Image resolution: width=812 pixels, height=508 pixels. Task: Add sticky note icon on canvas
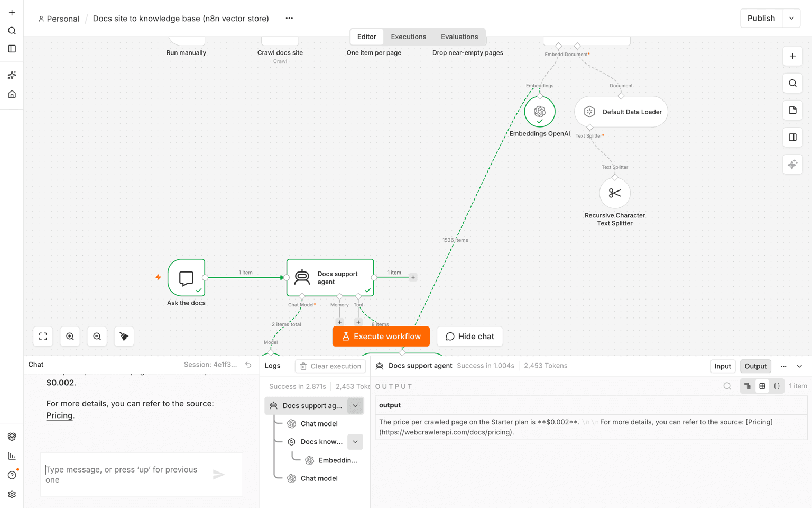tap(792, 111)
